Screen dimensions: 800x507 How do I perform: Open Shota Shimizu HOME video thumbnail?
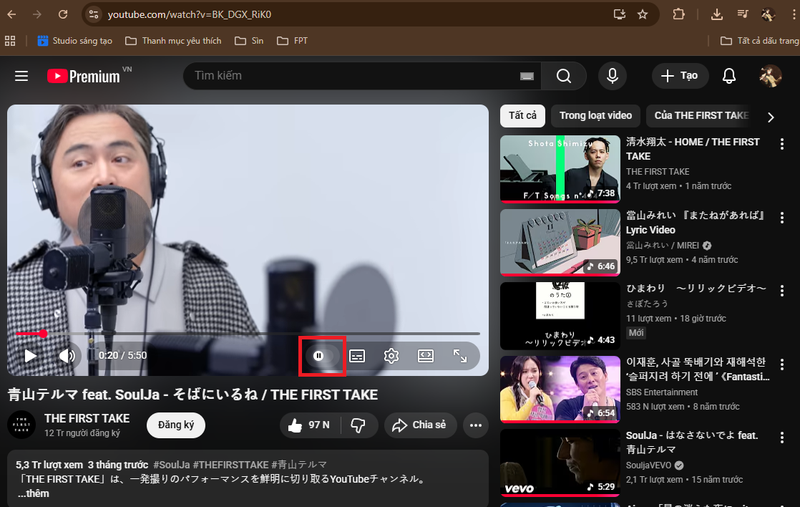[560, 169]
